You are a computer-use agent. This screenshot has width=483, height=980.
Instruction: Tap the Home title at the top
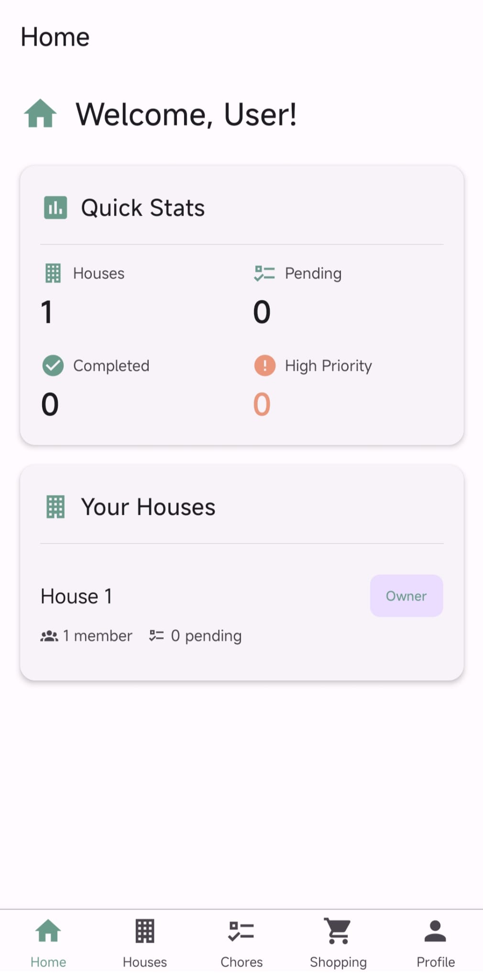pyautogui.click(x=55, y=37)
